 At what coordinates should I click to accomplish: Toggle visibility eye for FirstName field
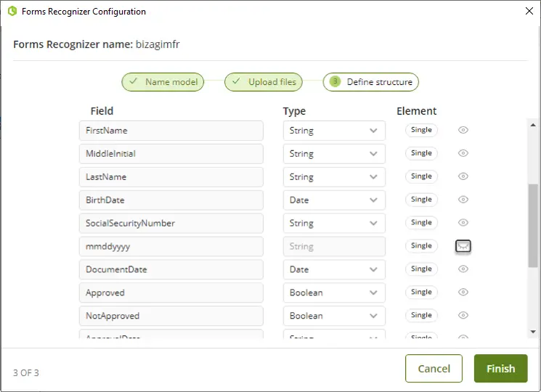[463, 130]
